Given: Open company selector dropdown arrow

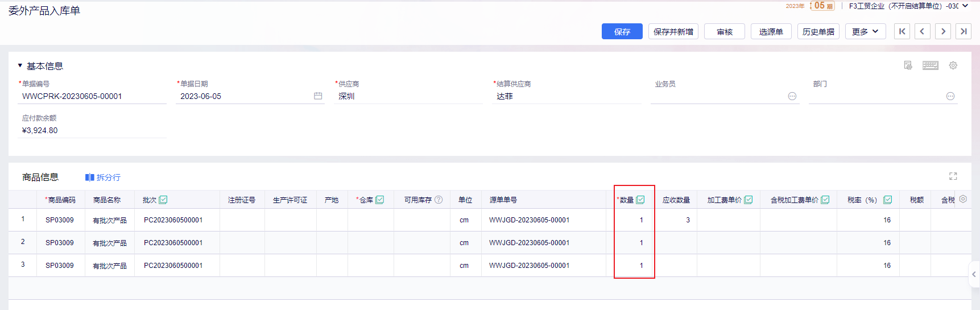Looking at the screenshot, I should 965,6.
